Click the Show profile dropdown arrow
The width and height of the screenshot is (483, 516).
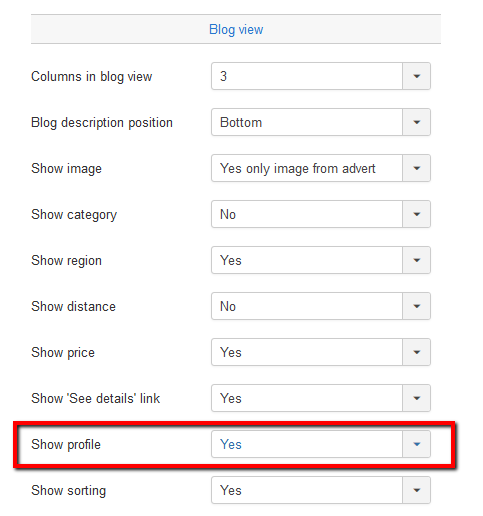coord(416,444)
